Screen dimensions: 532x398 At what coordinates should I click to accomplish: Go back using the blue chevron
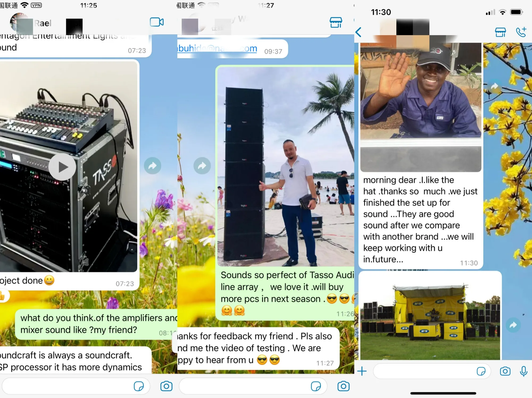tap(358, 32)
